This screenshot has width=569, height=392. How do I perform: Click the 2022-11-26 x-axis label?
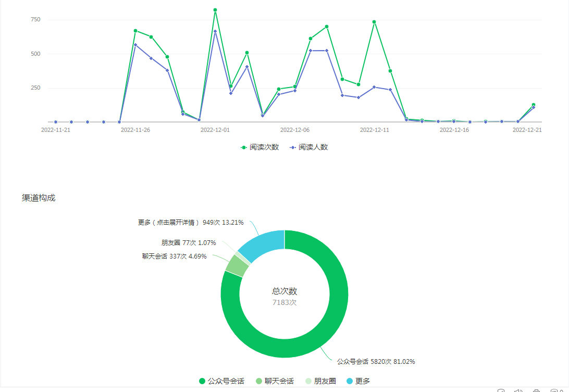pos(135,130)
